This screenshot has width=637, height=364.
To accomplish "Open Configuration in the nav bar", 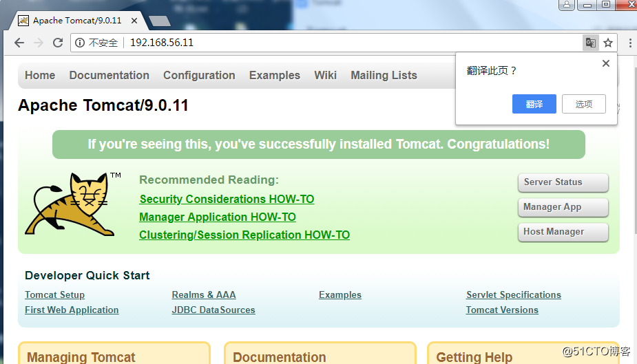I will [199, 76].
